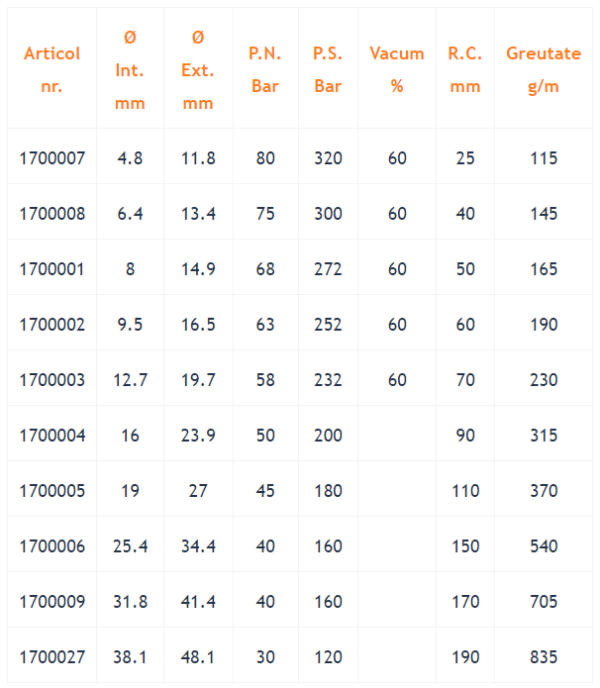Click the 835 weight value cell
The width and height of the screenshot is (600, 688).
click(x=543, y=657)
